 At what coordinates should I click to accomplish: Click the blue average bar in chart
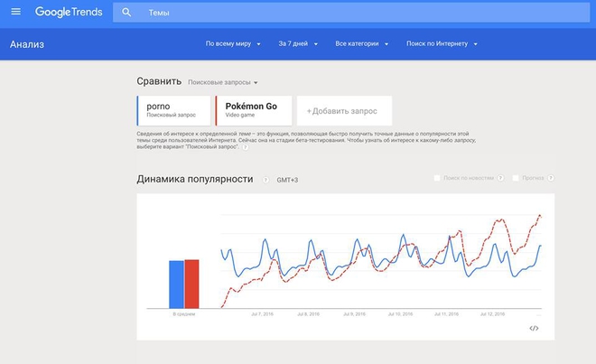(176, 285)
